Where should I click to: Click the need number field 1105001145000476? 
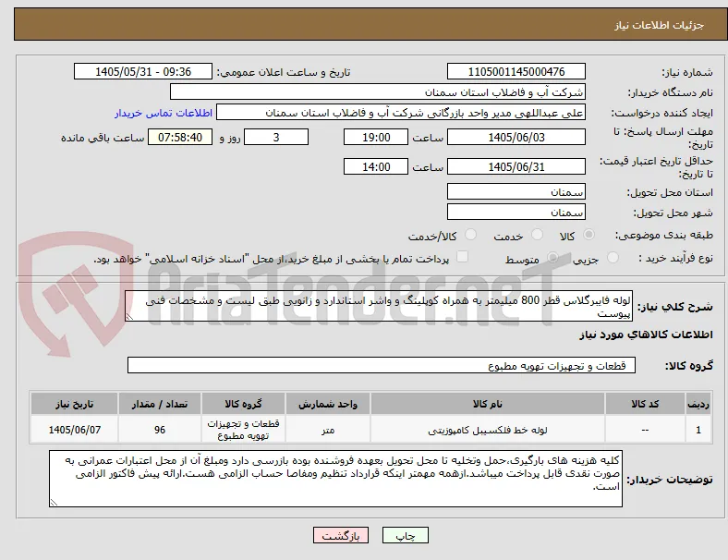tap(516, 72)
